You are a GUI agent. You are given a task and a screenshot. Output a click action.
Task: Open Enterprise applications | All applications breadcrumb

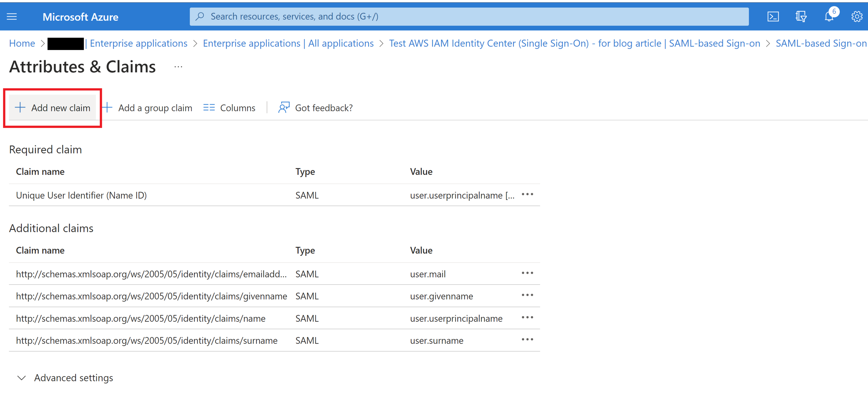tap(288, 43)
